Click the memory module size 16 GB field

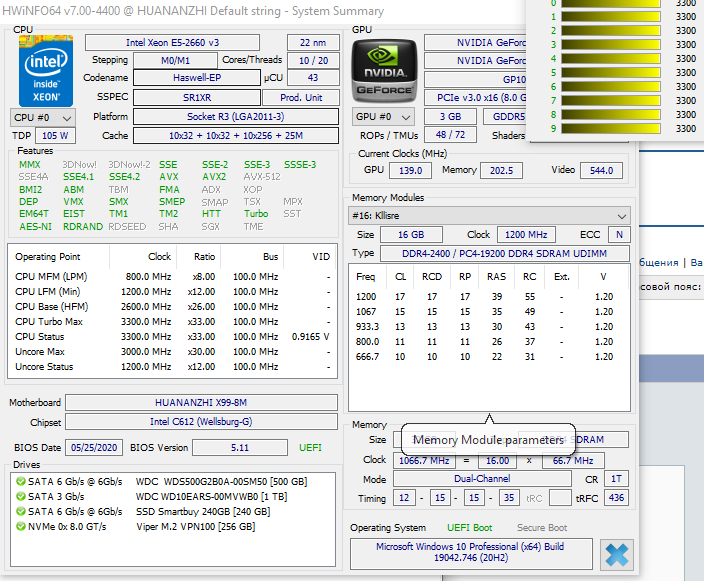click(x=411, y=235)
